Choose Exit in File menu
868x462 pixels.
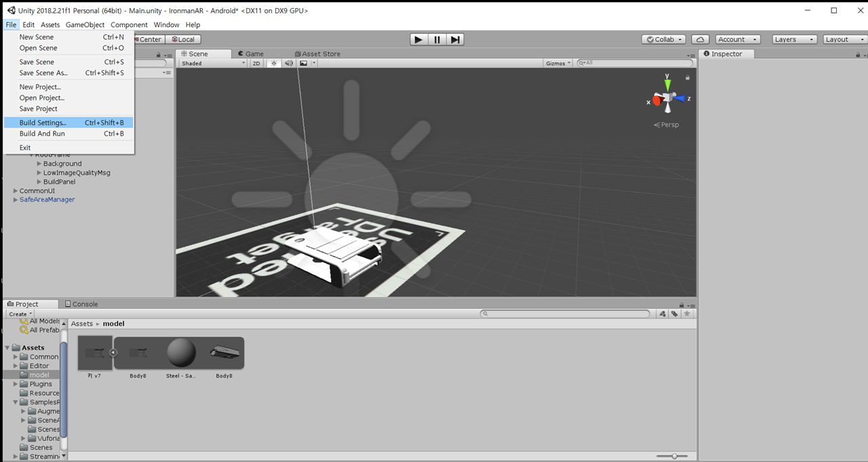point(68,148)
